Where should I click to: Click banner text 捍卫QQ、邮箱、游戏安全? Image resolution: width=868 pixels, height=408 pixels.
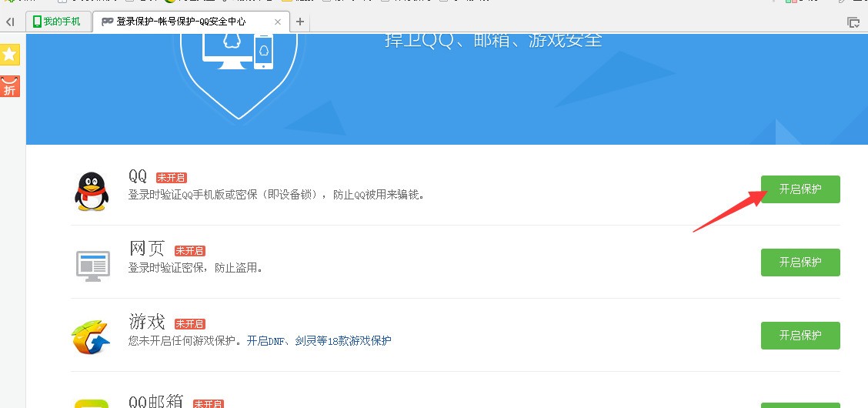coord(493,40)
